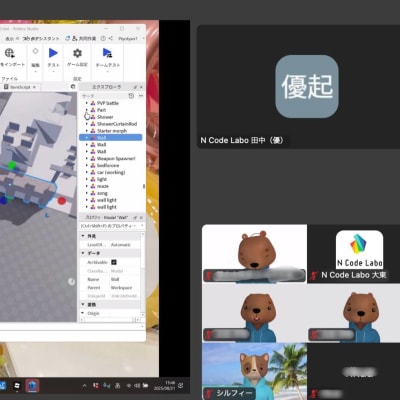Open the Piyokyan1 account menu

[x=128, y=39]
